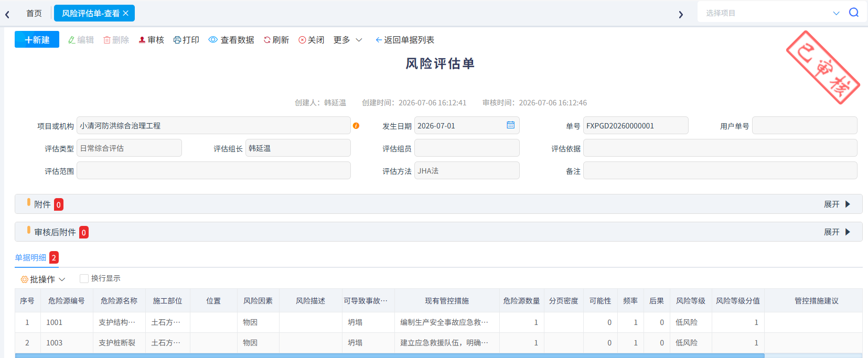Print the document via 打印
Screen dimensions: 868x358
(186, 40)
